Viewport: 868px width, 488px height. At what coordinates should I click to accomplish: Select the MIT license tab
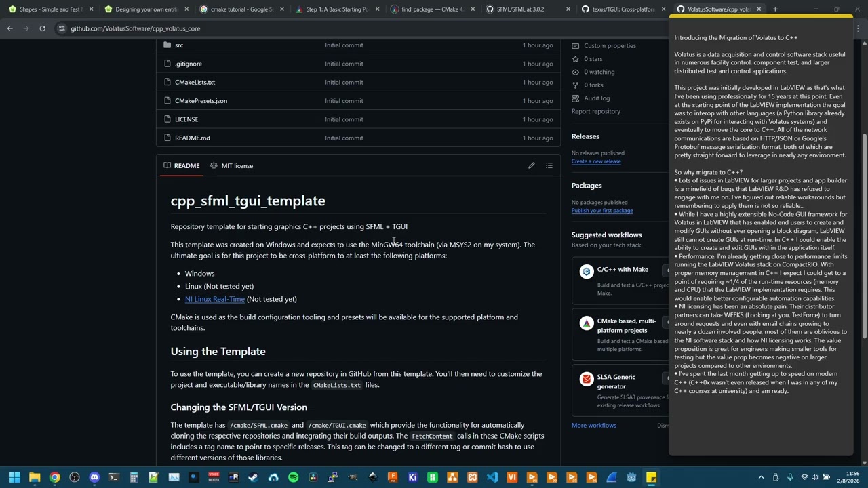click(231, 165)
